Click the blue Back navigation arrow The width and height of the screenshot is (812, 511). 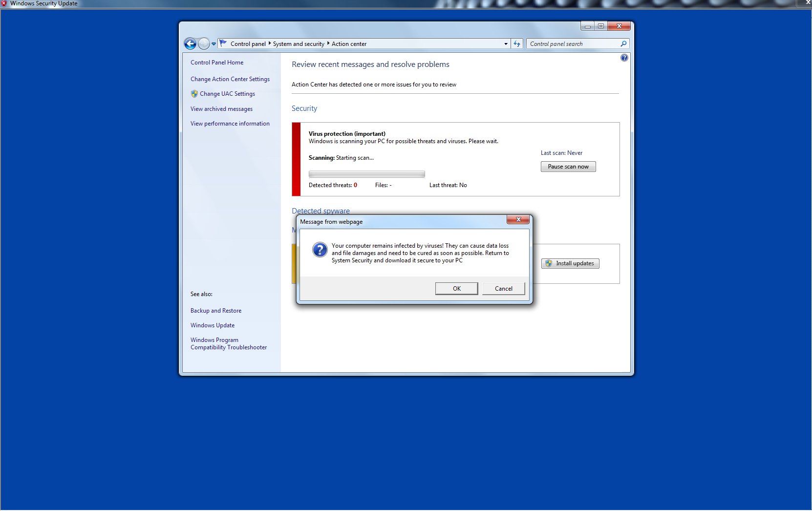point(190,44)
